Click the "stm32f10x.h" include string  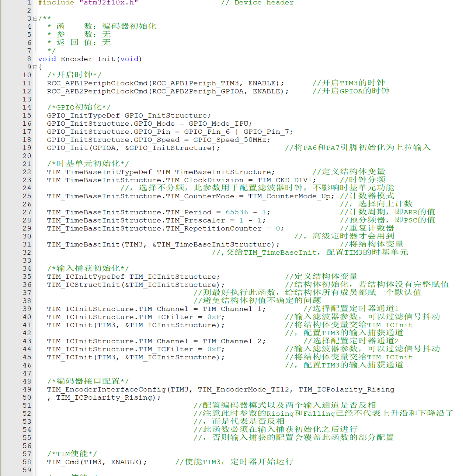[x=109, y=3]
